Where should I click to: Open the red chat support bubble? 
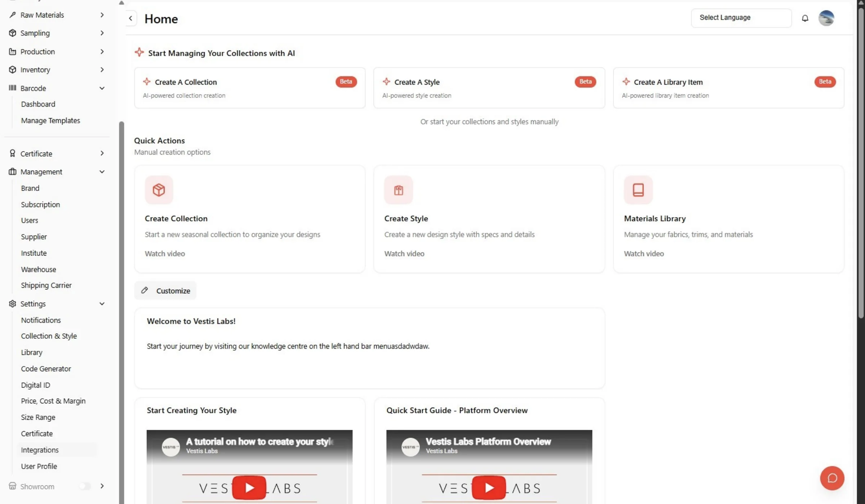(832, 478)
